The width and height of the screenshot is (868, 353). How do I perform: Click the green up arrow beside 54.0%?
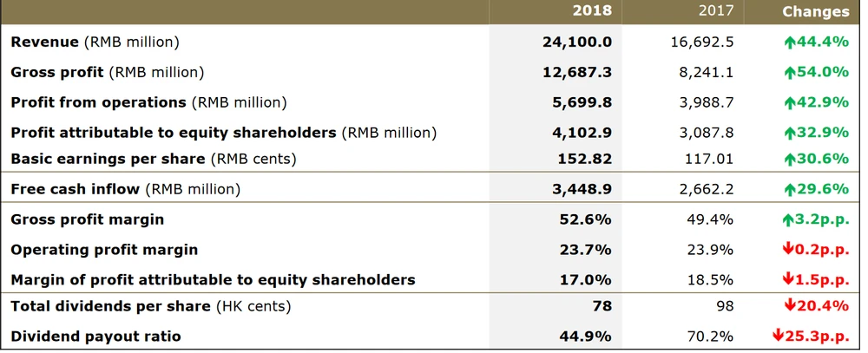pyautogui.click(x=790, y=72)
